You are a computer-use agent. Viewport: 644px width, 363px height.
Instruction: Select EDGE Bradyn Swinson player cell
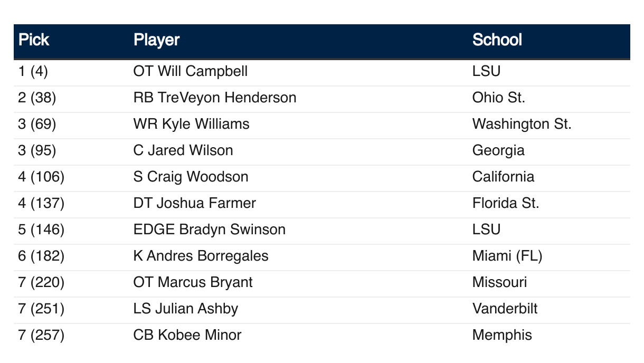point(210,230)
